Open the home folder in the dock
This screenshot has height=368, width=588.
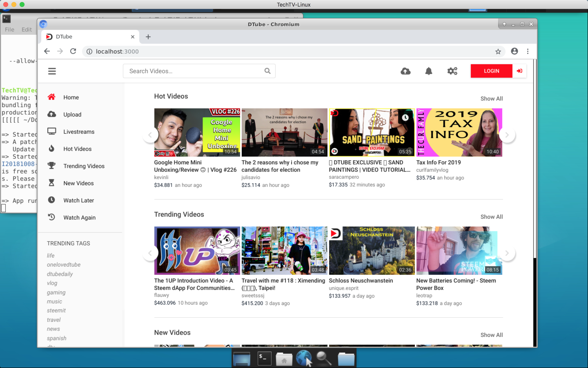point(284,359)
